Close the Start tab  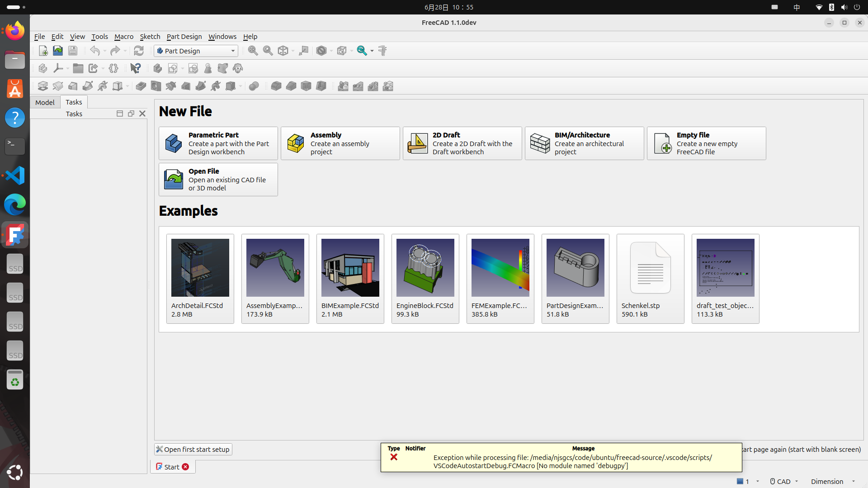tap(186, 467)
